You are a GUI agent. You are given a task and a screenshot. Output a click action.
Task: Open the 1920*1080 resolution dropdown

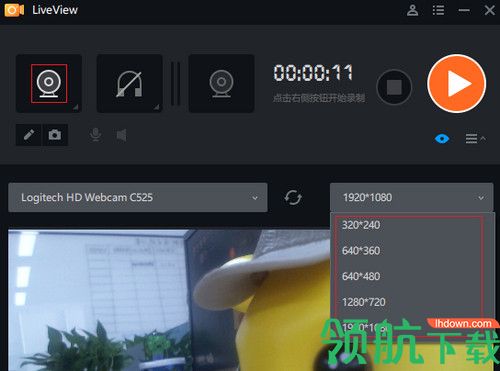click(412, 197)
